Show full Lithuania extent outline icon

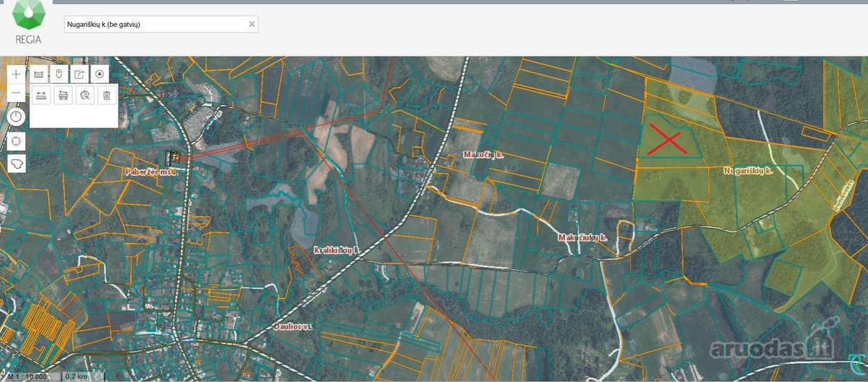pyautogui.click(x=17, y=164)
